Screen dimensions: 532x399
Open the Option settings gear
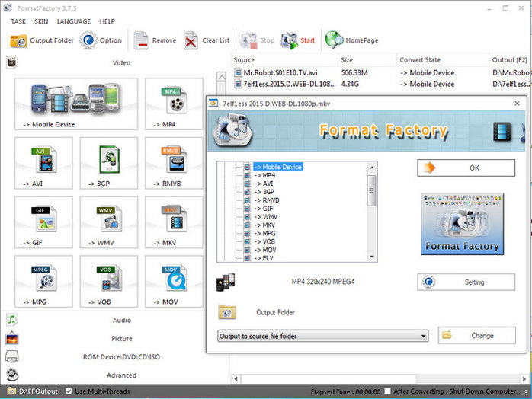pos(89,40)
